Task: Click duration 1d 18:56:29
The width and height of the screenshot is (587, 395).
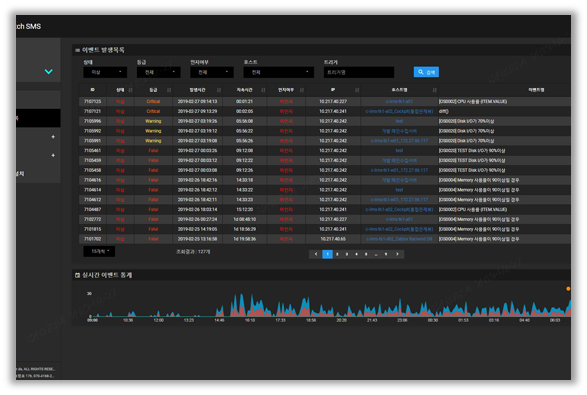Action: 244,229
